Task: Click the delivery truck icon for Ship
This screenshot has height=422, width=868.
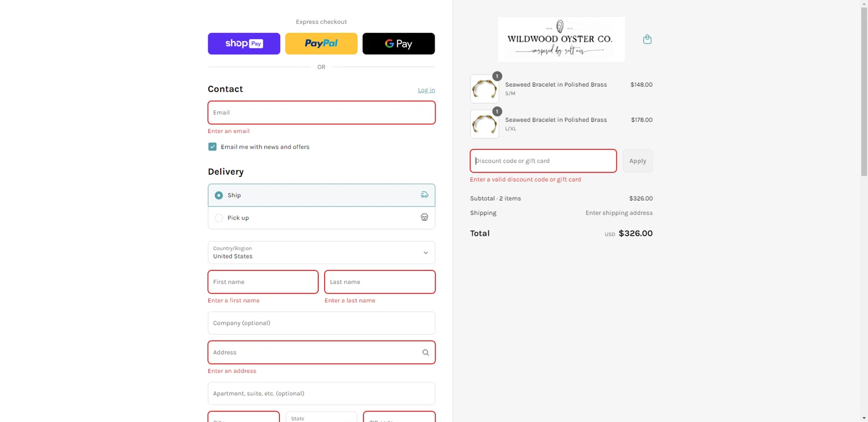Action: tap(424, 195)
